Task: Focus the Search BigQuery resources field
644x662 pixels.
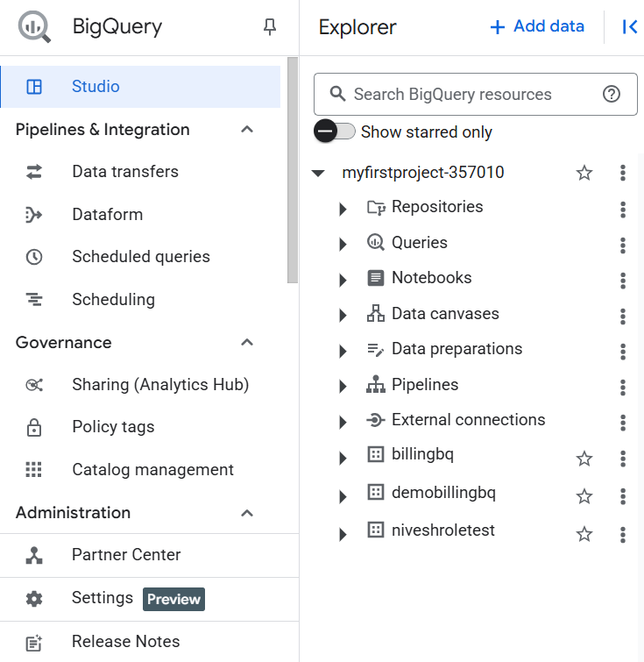Action: click(464, 95)
